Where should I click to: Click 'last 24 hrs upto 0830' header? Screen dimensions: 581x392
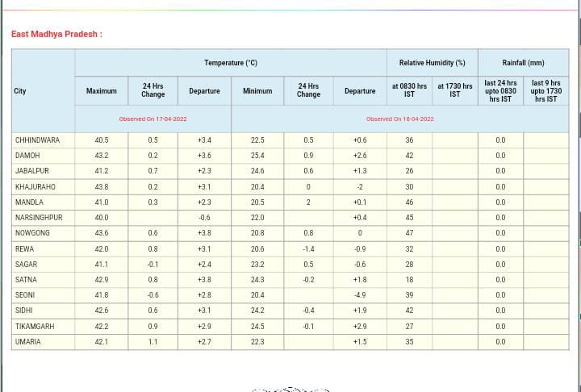point(500,90)
